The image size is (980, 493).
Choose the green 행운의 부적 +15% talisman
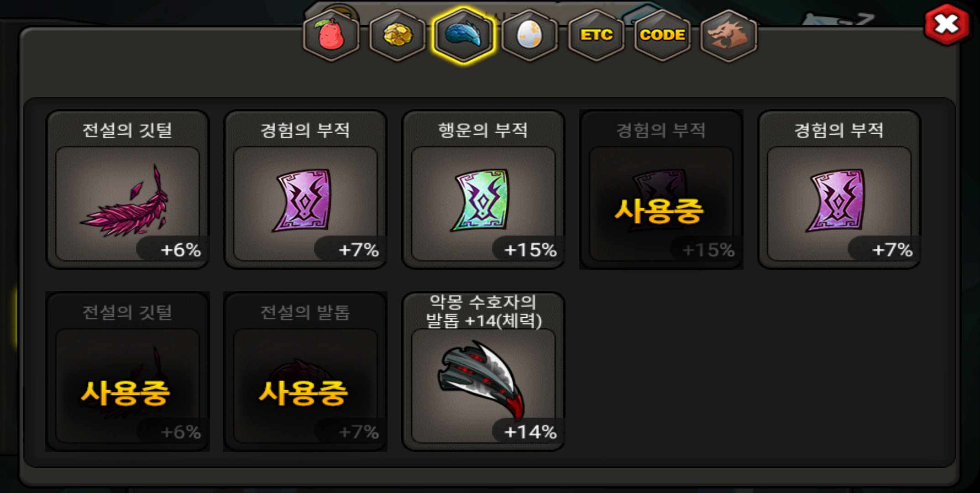click(483, 189)
